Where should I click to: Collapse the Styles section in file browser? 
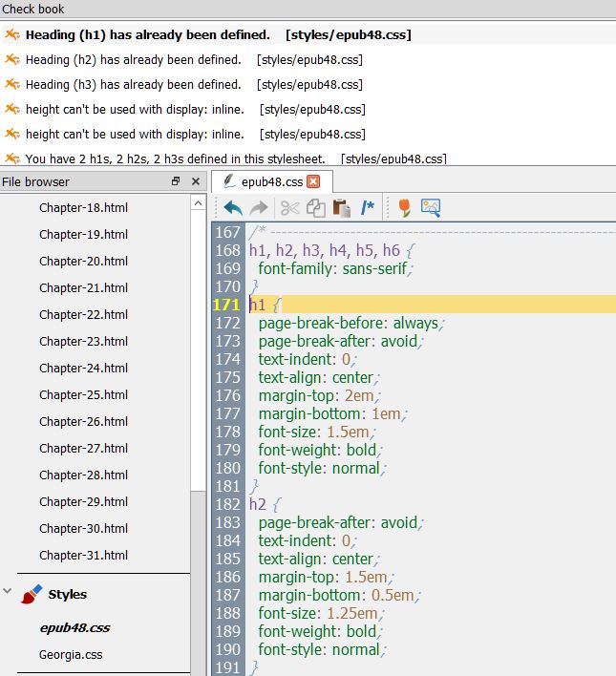point(7,591)
